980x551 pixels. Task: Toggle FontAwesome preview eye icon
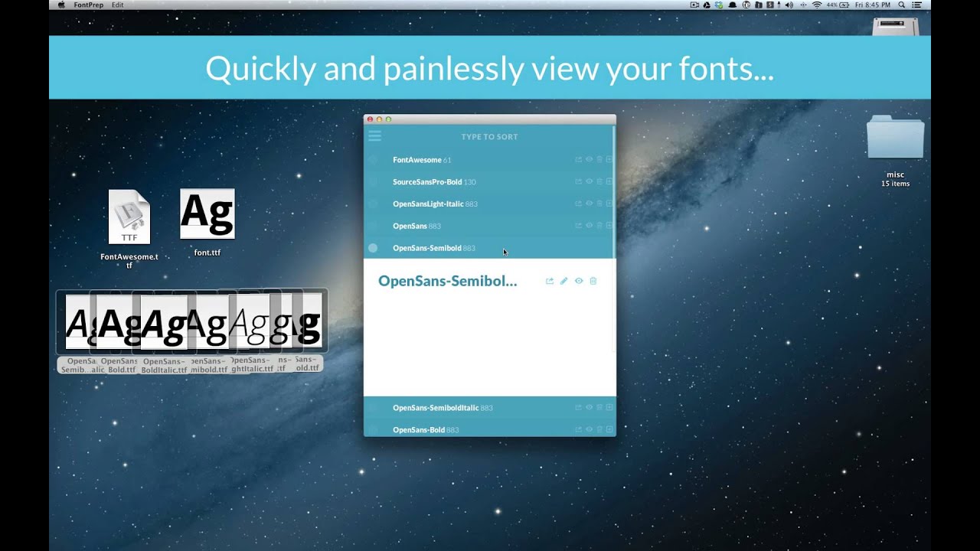coord(590,160)
